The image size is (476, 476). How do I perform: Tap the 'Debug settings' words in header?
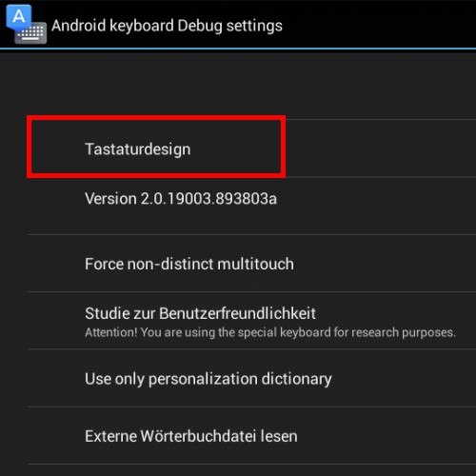pos(230,26)
